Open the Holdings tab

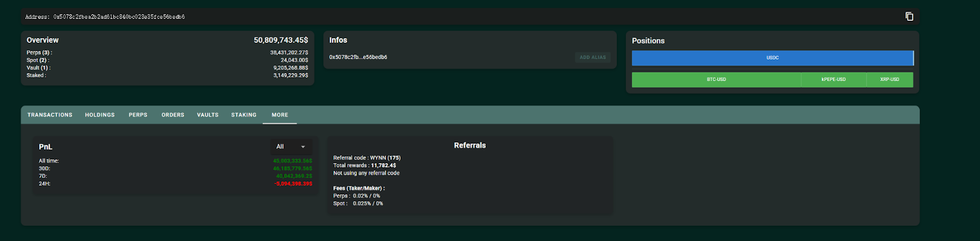coord(100,115)
